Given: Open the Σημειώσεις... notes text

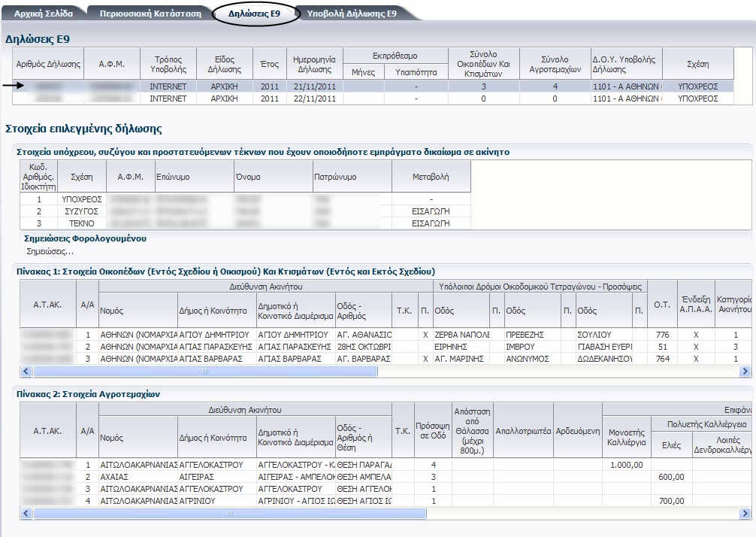Looking at the screenshot, I should tap(50, 251).
